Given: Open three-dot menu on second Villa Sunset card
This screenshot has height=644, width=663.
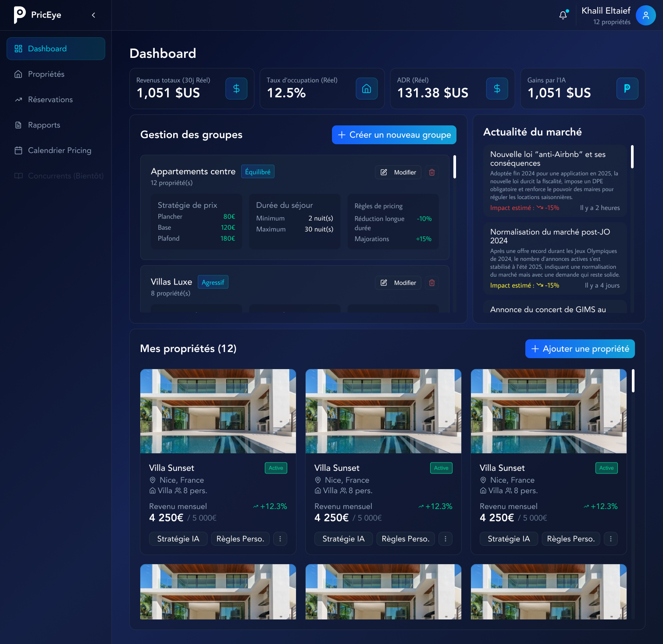Looking at the screenshot, I should coord(446,539).
